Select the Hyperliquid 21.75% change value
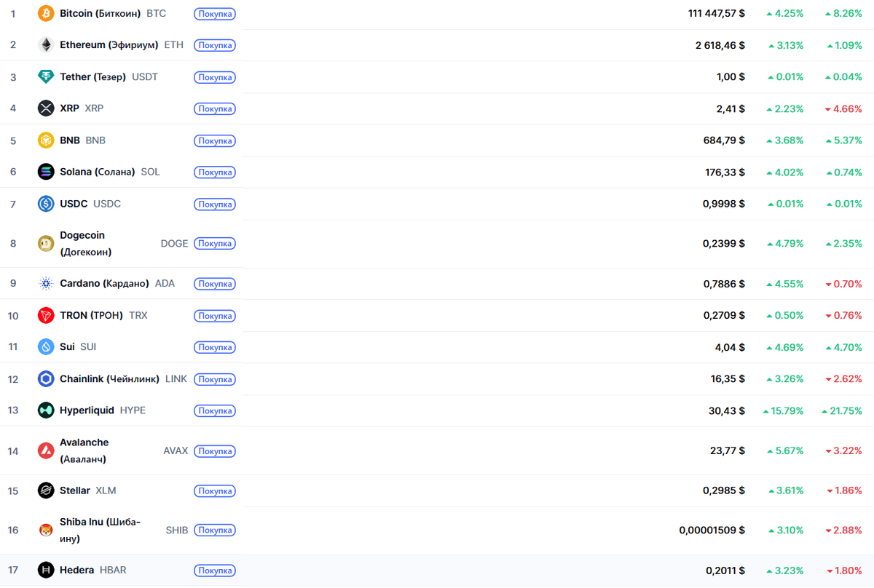This screenshot has height=588, width=874. tap(842, 410)
